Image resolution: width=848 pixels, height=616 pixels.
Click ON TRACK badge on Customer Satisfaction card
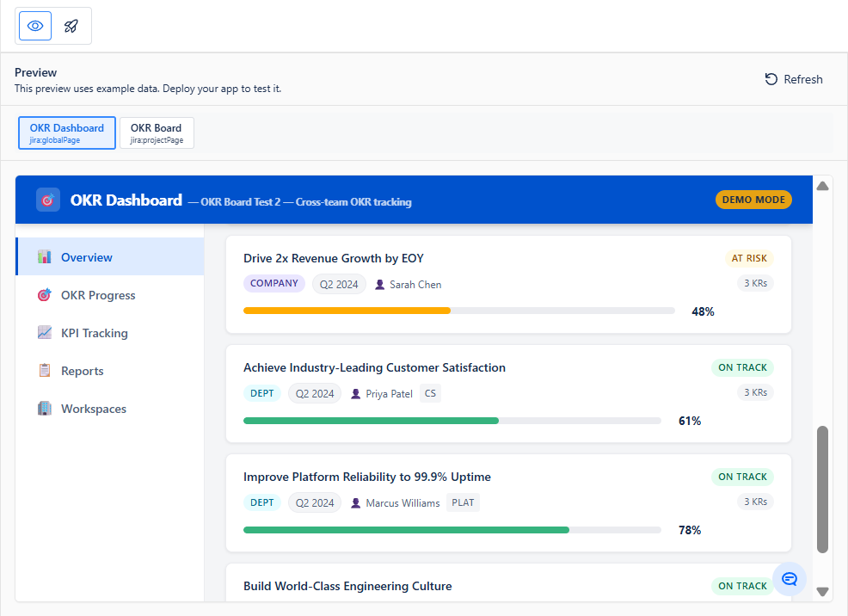click(x=742, y=367)
